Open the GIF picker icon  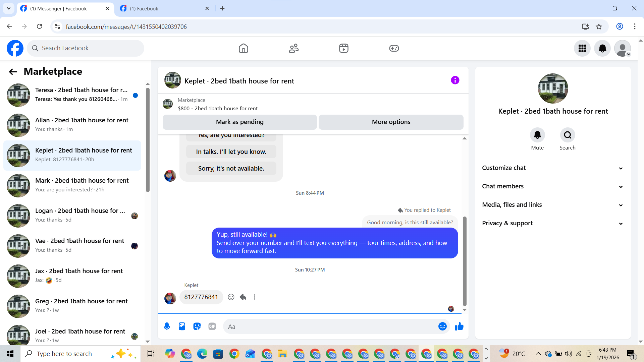pos(212,326)
